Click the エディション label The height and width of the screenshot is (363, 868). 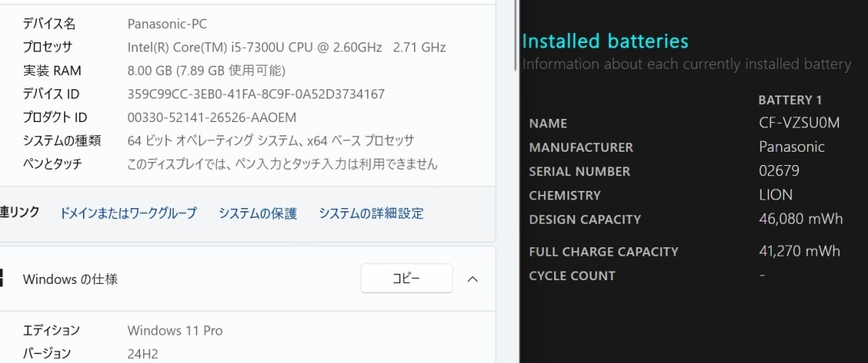click(x=51, y=330)
